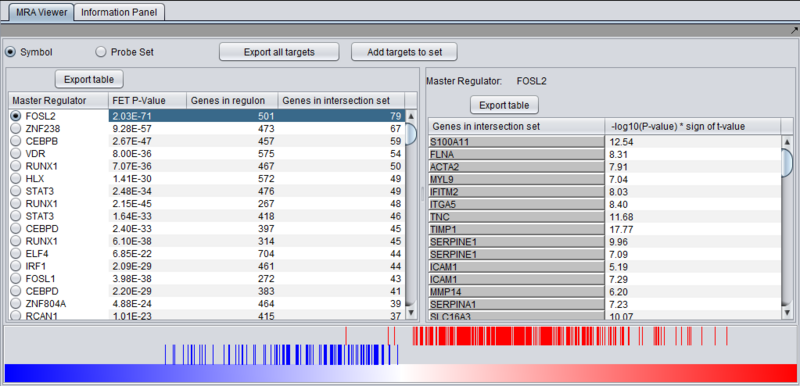Click the ACTA2 gene button

[516, 167]
